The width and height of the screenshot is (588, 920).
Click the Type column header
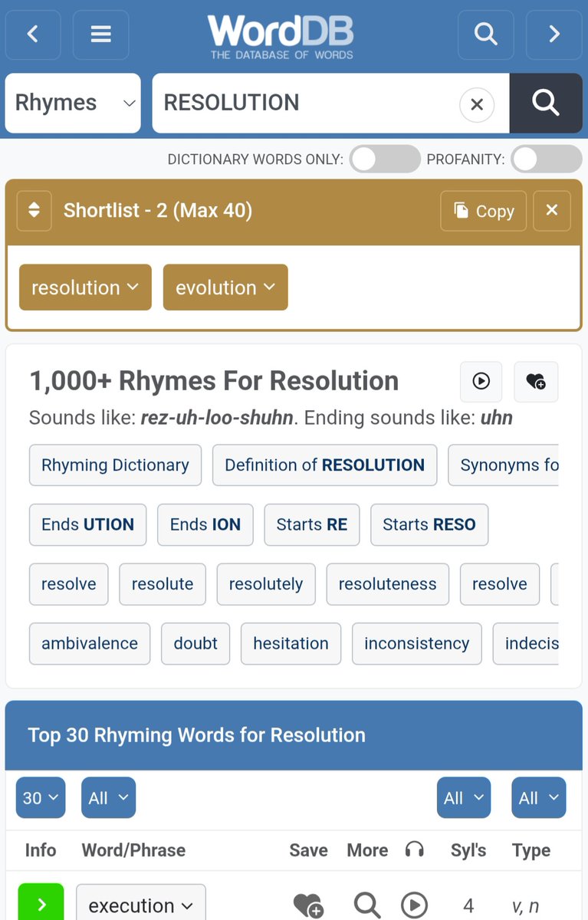[531, 850]
